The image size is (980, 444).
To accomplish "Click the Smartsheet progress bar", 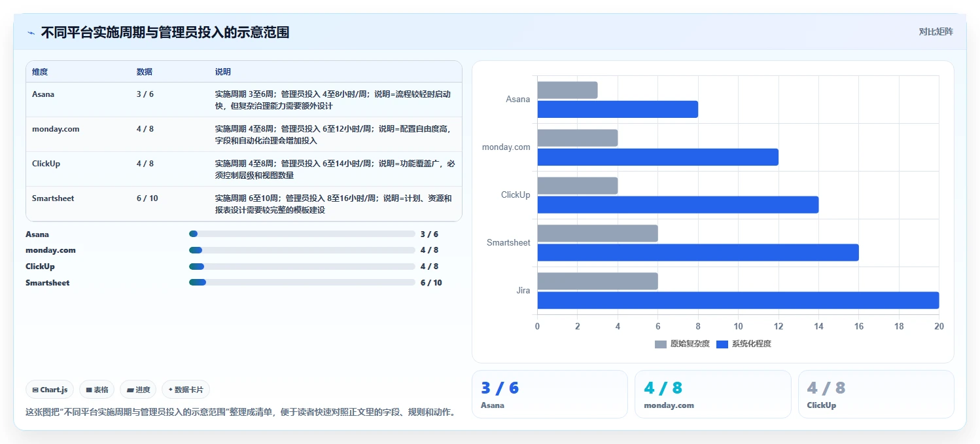I will (302, 282).
